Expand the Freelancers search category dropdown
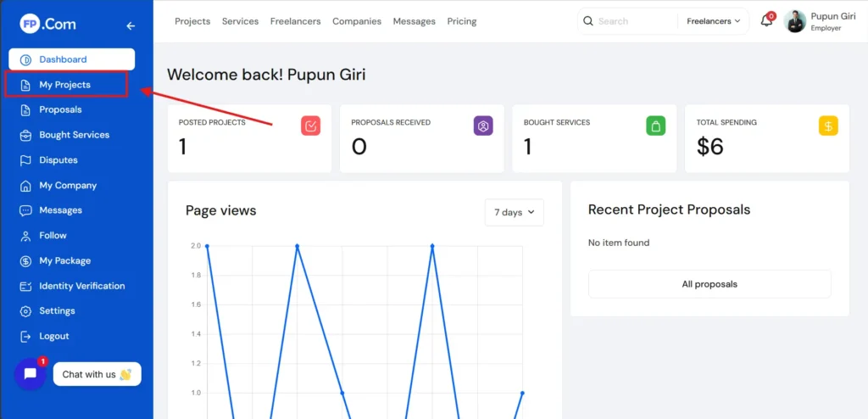868x419 pixels. click(x=713, y=21)
